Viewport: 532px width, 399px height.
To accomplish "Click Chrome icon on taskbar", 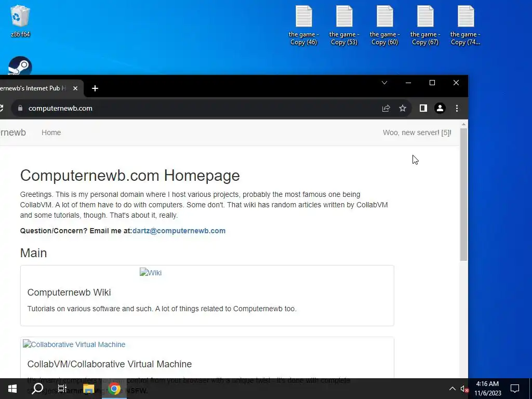I will (114, 389).
